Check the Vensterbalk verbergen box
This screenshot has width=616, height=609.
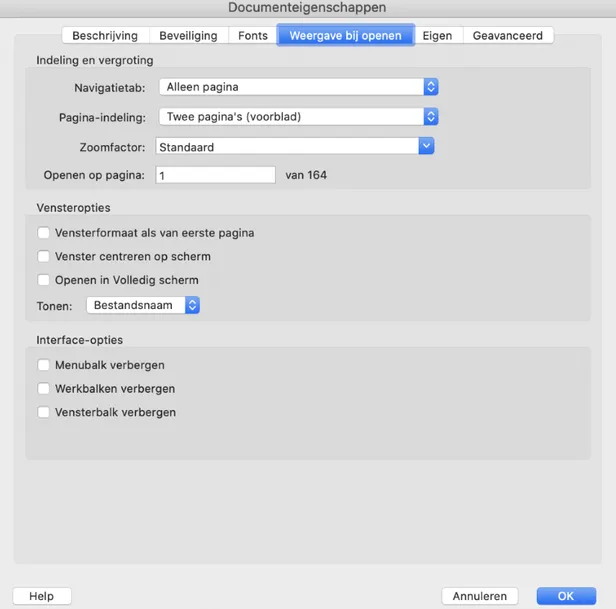(x=44, y=412)
